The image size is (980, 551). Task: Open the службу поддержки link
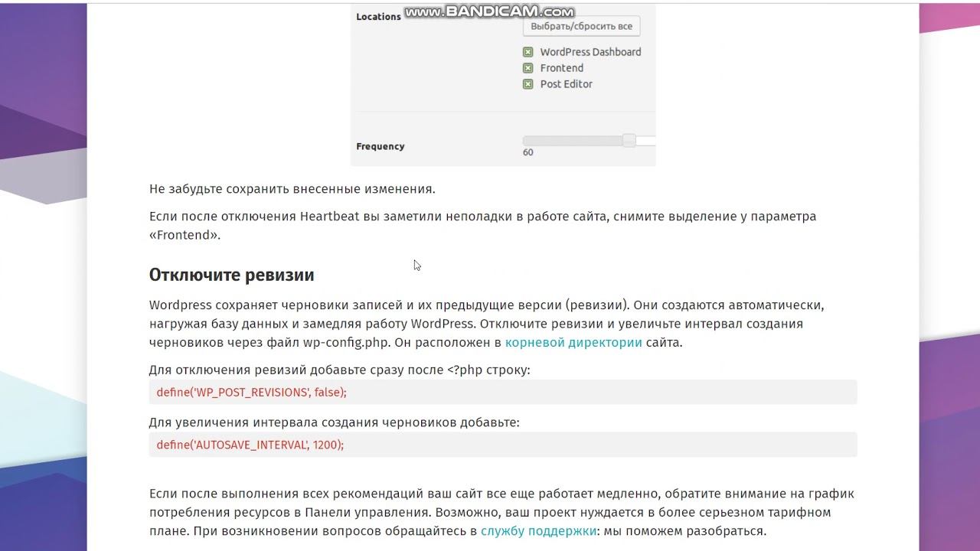tap(538, 530)
